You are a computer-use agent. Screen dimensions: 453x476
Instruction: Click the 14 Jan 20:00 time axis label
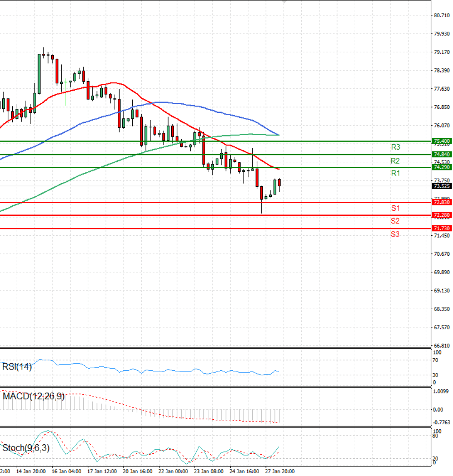(31, 471)
